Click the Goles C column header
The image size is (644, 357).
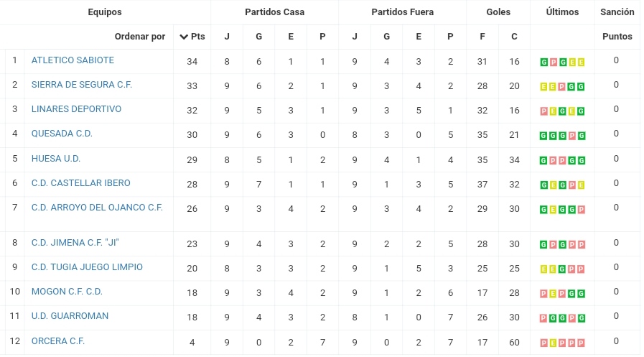click(514, 37)
